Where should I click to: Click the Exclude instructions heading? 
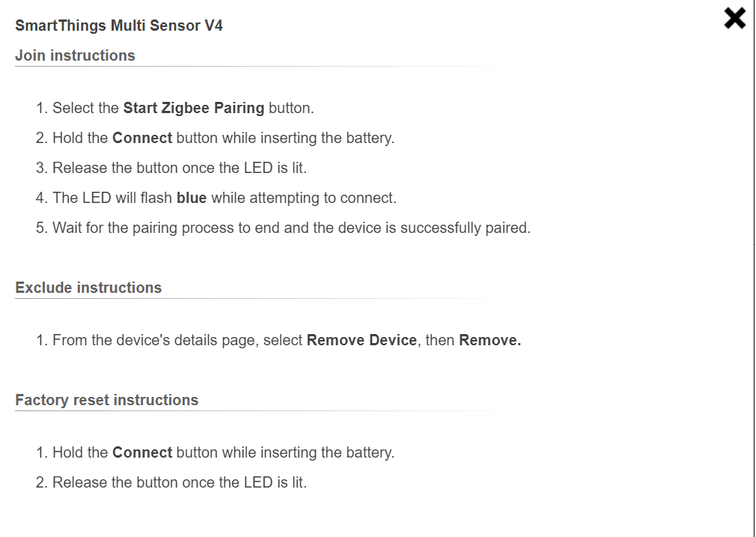[x=88, y=288]
